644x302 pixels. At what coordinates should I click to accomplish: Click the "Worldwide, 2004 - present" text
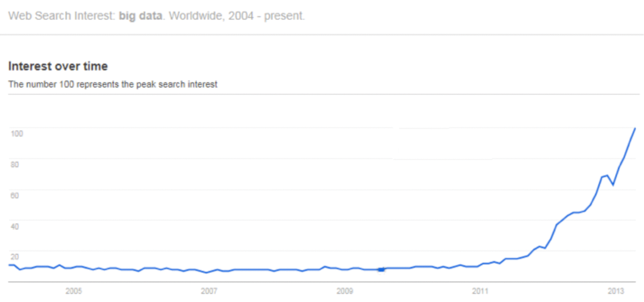pos(236,16)
